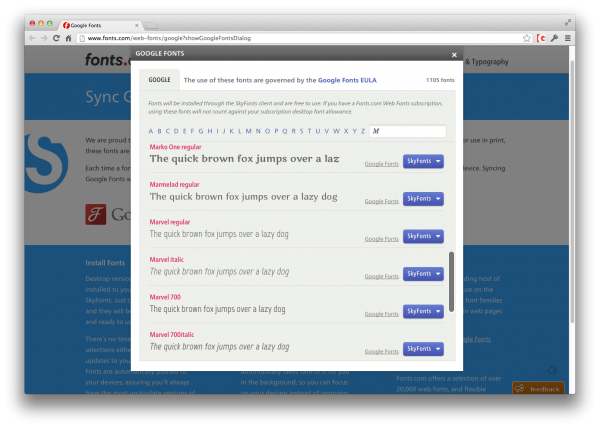Click the Marvel regular font name
The width and height of the screenshot is (600, 428).
(x=170, y=222)
